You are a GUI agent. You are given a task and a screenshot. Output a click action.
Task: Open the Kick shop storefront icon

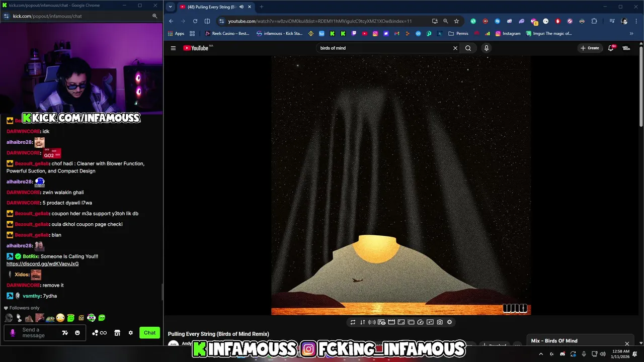(117, 333)
